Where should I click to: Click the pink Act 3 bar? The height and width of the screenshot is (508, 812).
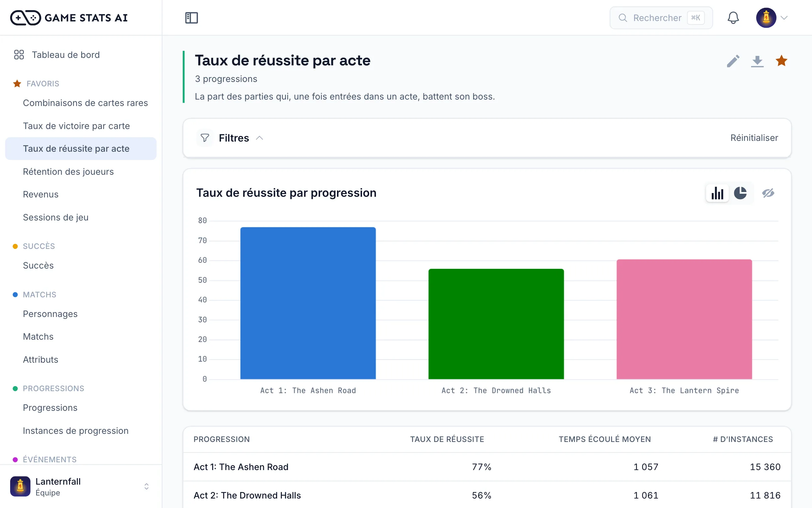[x=684, y=319]
